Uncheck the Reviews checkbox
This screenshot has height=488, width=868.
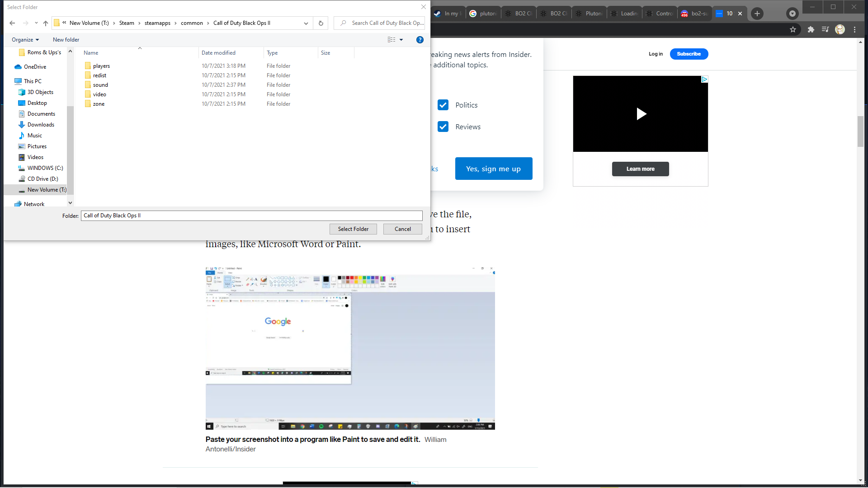(443, 127)
